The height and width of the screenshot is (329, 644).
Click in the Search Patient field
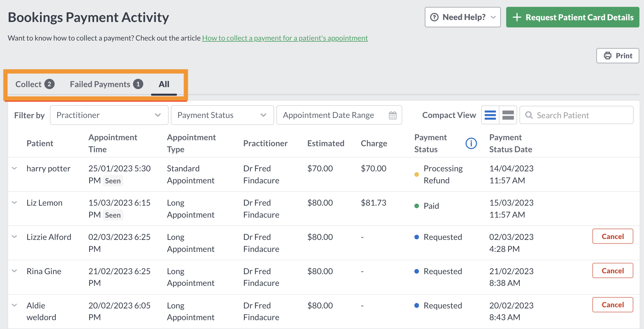click(576, 115)
